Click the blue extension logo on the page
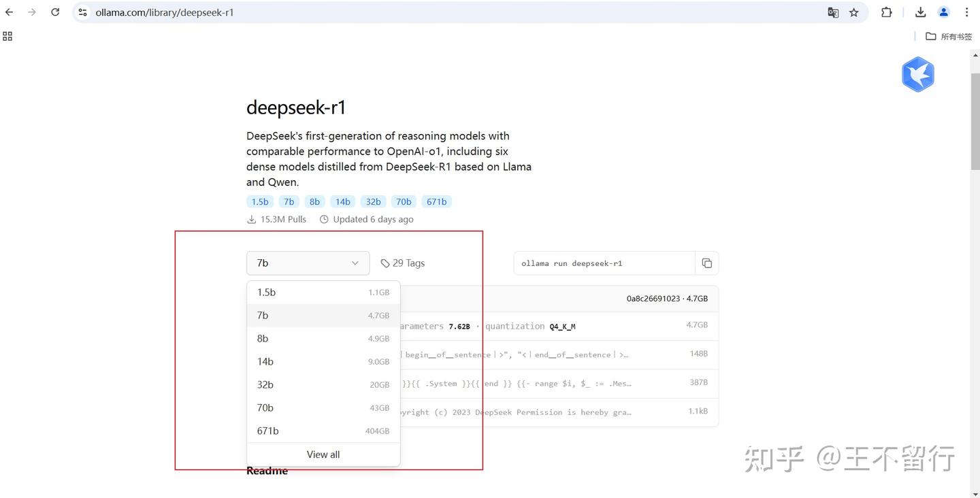 (917, 74)
